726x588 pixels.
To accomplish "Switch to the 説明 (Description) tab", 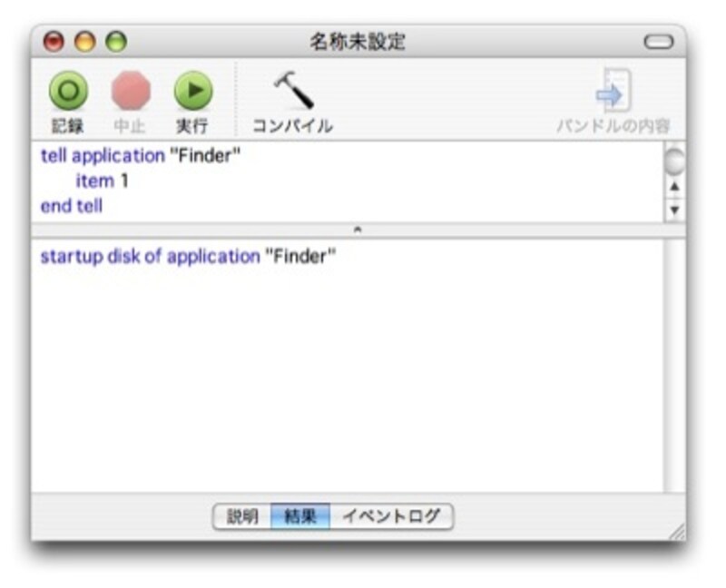I will [x=242, y=517].
